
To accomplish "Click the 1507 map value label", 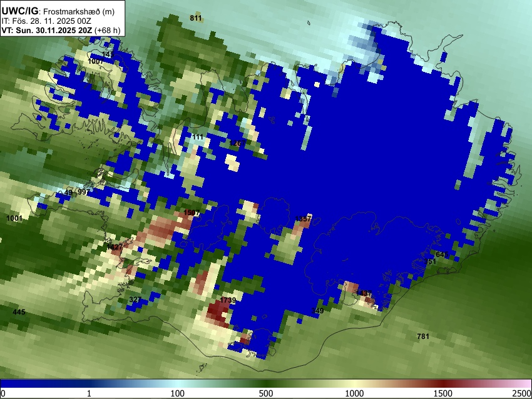I will (x=192, y=213).
